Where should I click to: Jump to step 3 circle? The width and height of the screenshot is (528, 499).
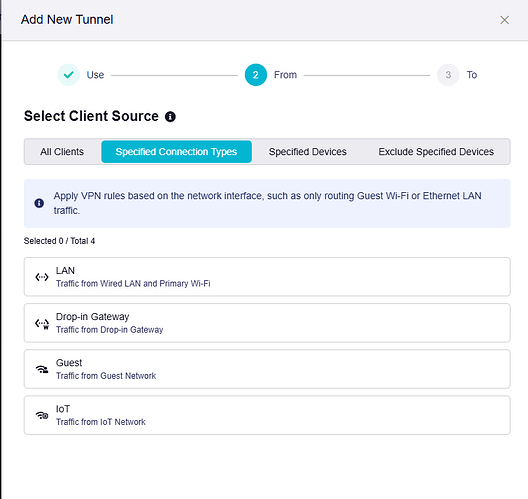click(448, 75)
